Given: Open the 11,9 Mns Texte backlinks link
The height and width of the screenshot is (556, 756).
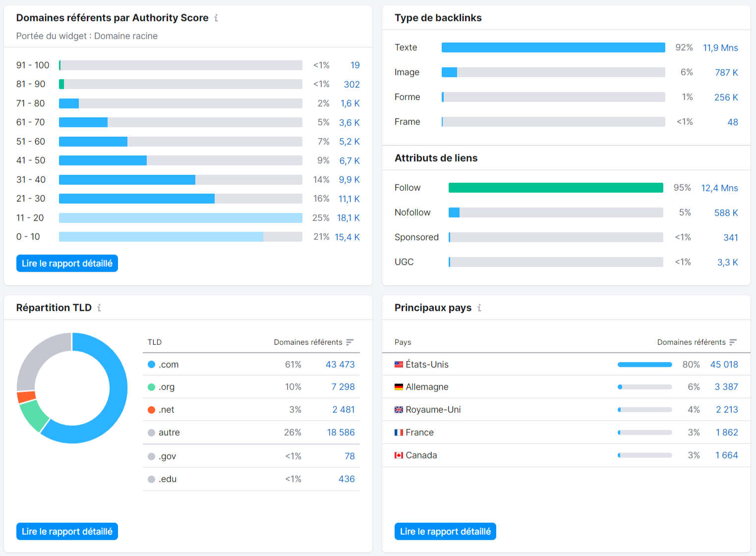Looking at the screenshot, I should coord(720,48).
